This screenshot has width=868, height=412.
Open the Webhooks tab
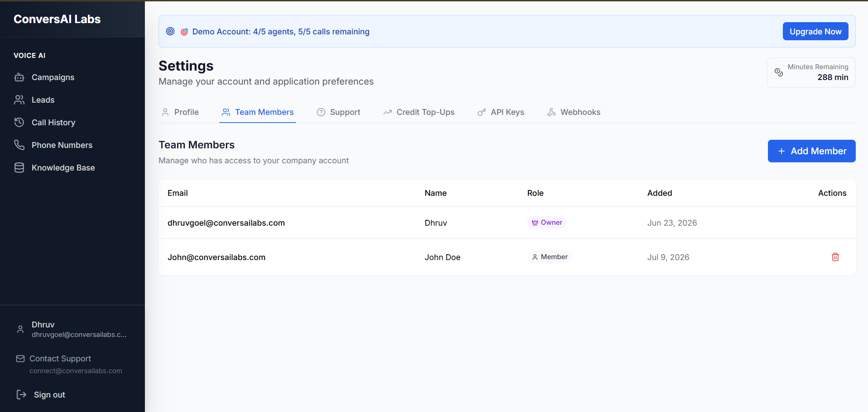click(x=574, y=112)
